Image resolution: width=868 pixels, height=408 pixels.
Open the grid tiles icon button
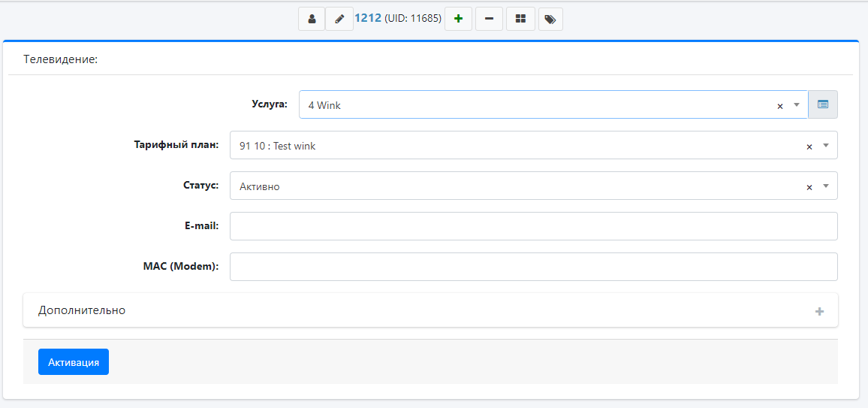coord(520,19)
